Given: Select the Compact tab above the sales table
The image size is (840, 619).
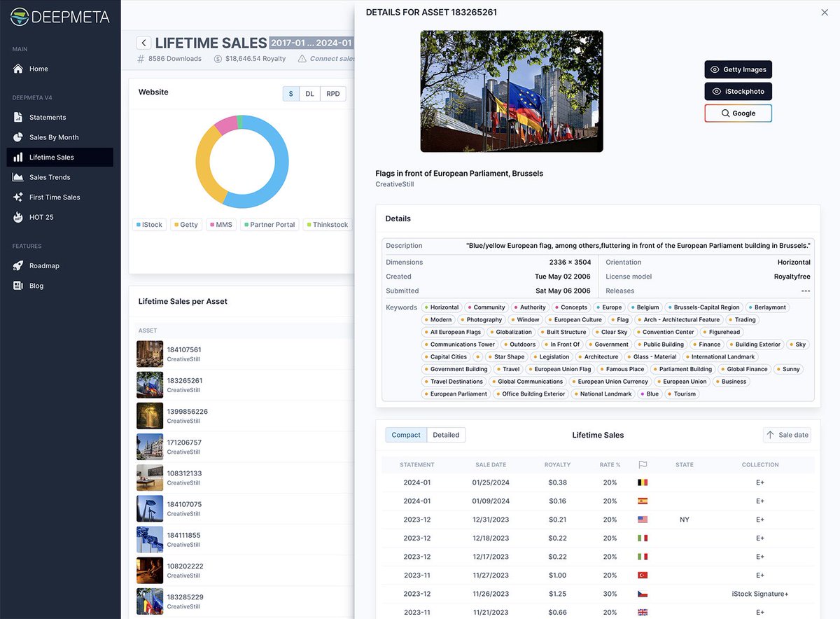Looking at the screenshot, I should (x=405, y=434).
